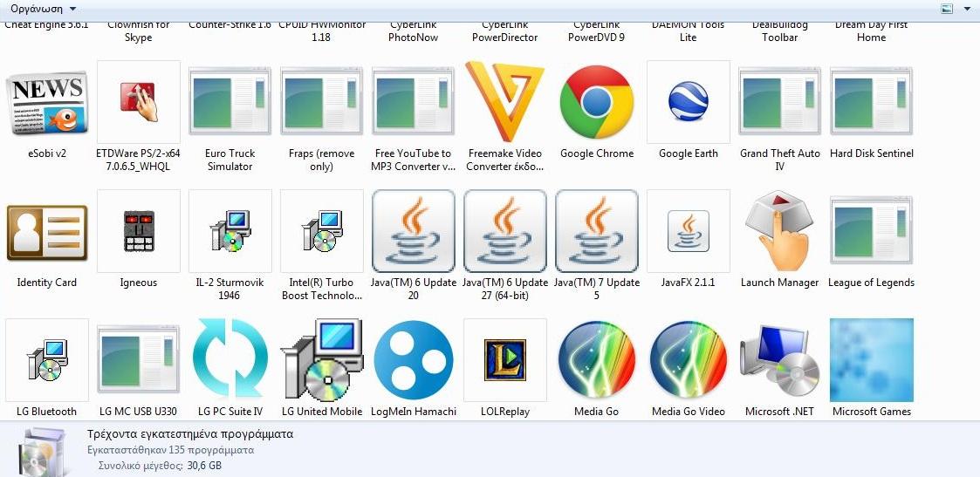The image size is (980, 477).
Task: Select the Microsoft Games icon
Action: coord(871,360)
